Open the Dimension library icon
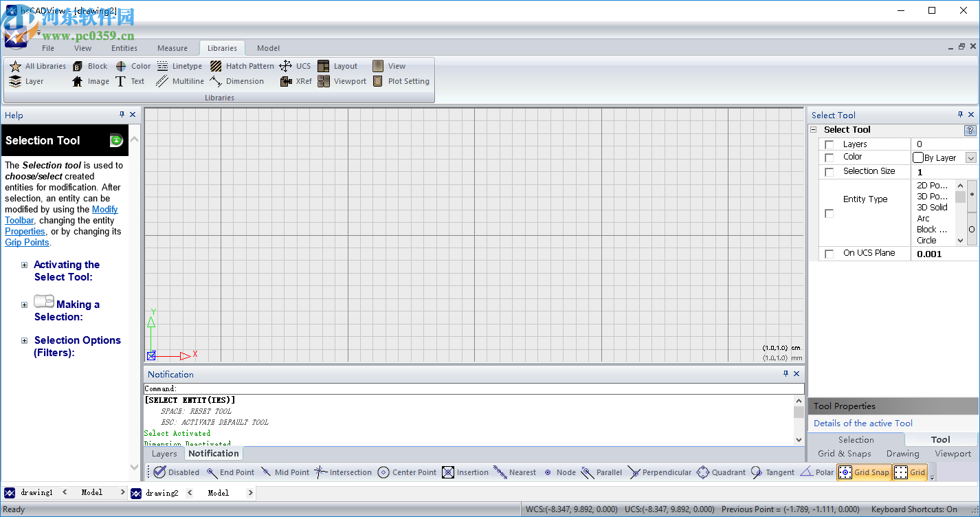Viewport: 980px width, 517px height. [x=216, y=81]
